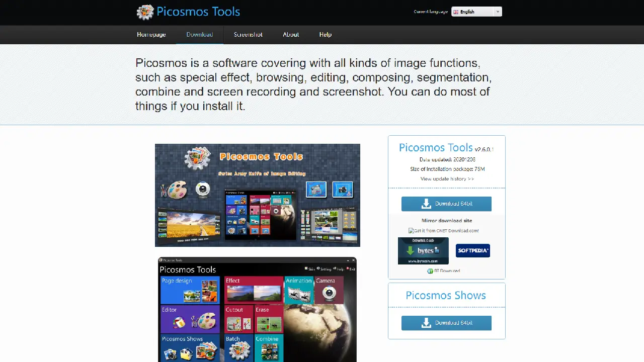The height and width of the screenshot is (362, 644).
Task: Download Picosmos Shows 64bit installer
Action: (446, 323)
